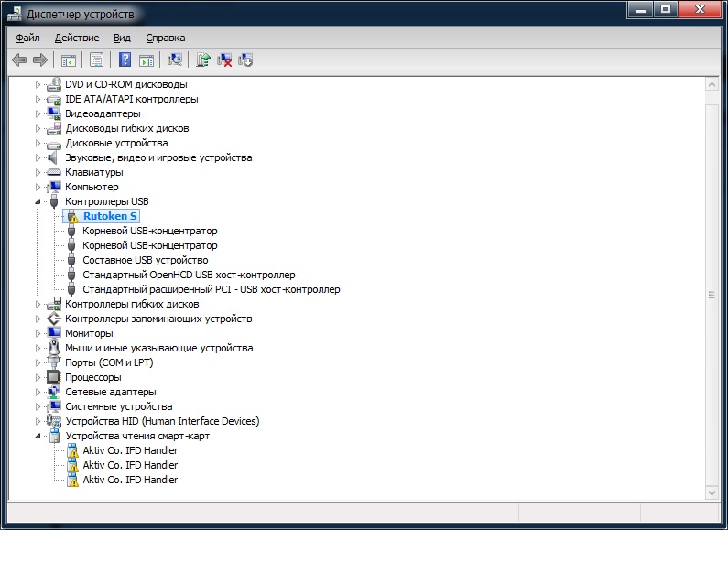Expand the Сетевые адаптеры category
This screenshot has height=562, width=728.
[38, 392]
